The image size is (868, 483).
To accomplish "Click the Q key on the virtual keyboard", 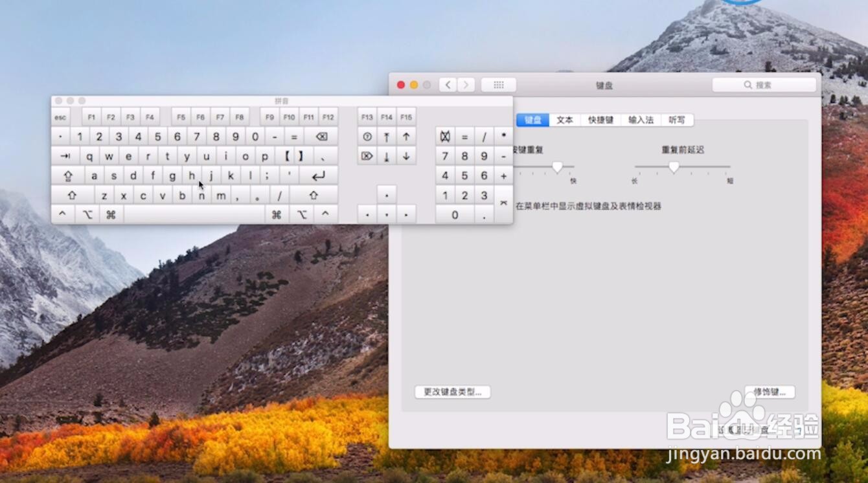I will pos(89,156).
